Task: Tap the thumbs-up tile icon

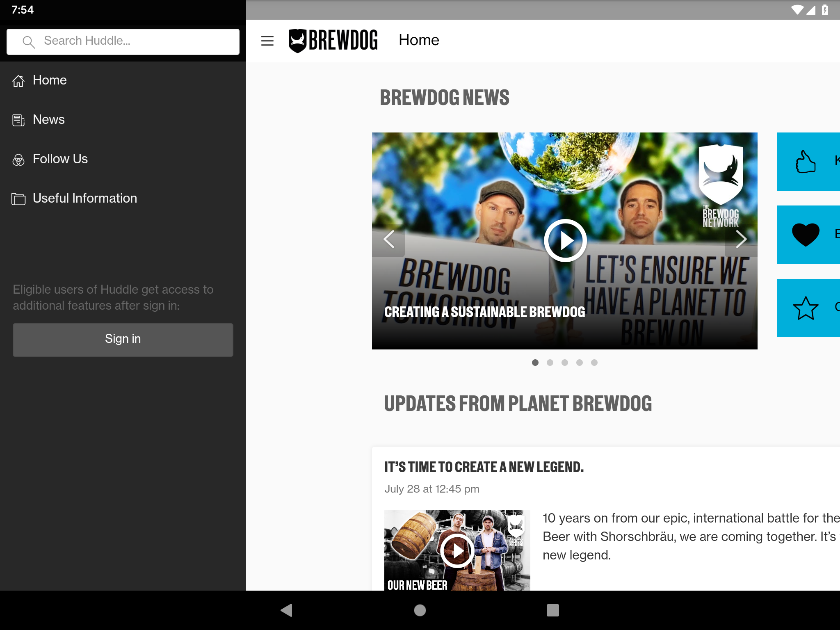Action: coord(806,162)
